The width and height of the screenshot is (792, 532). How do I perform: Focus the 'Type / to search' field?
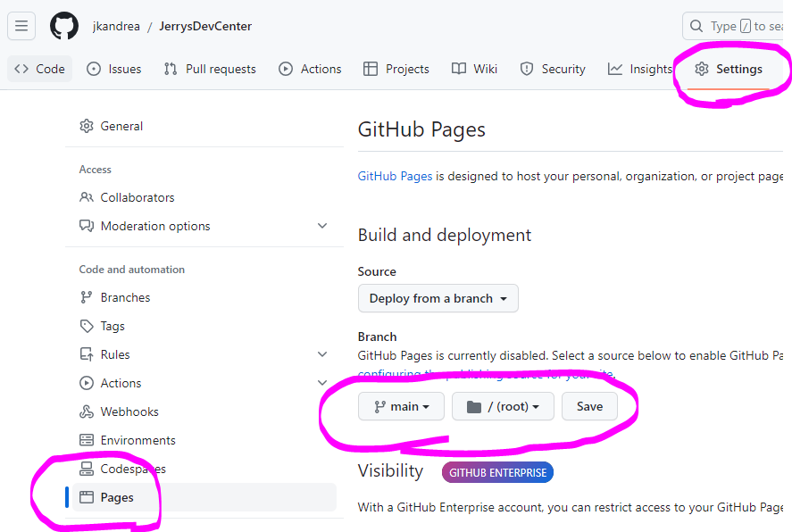(x=737, y=26)
